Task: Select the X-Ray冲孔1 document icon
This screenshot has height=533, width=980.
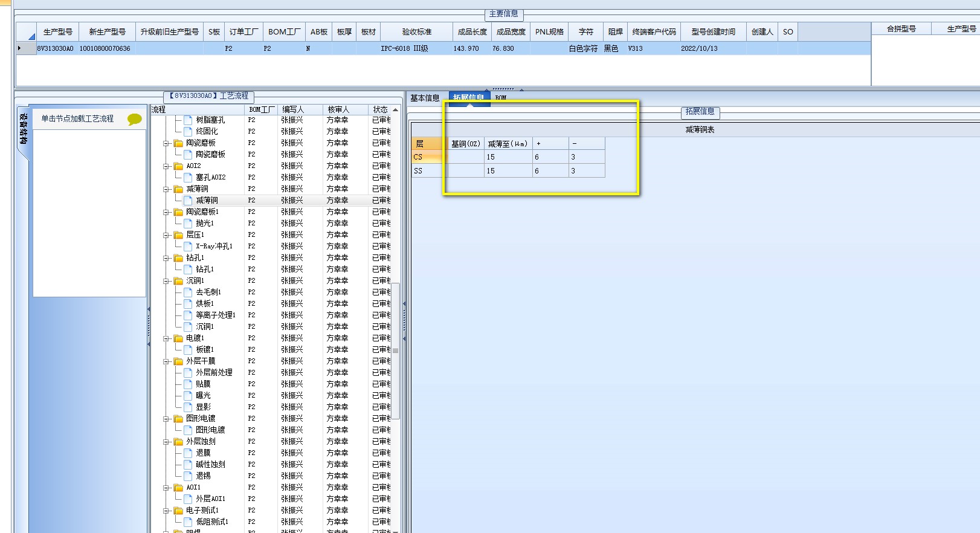Action: point(188,247)
